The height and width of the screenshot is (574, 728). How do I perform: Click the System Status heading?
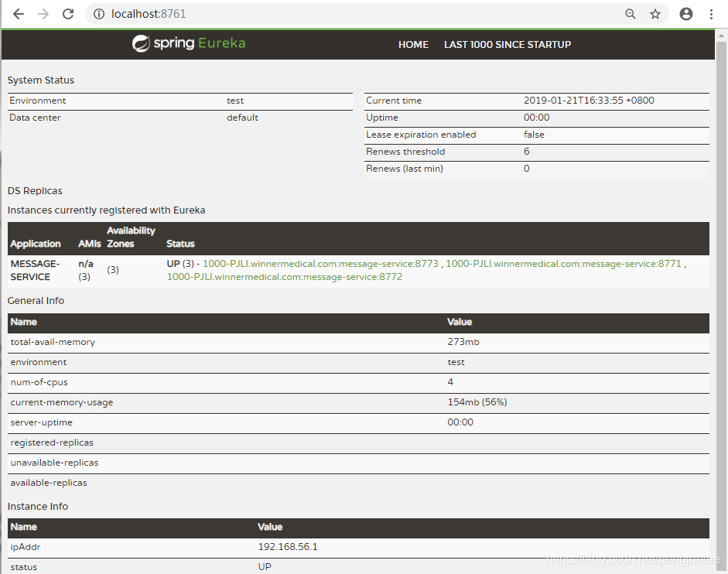click(41, 80)
